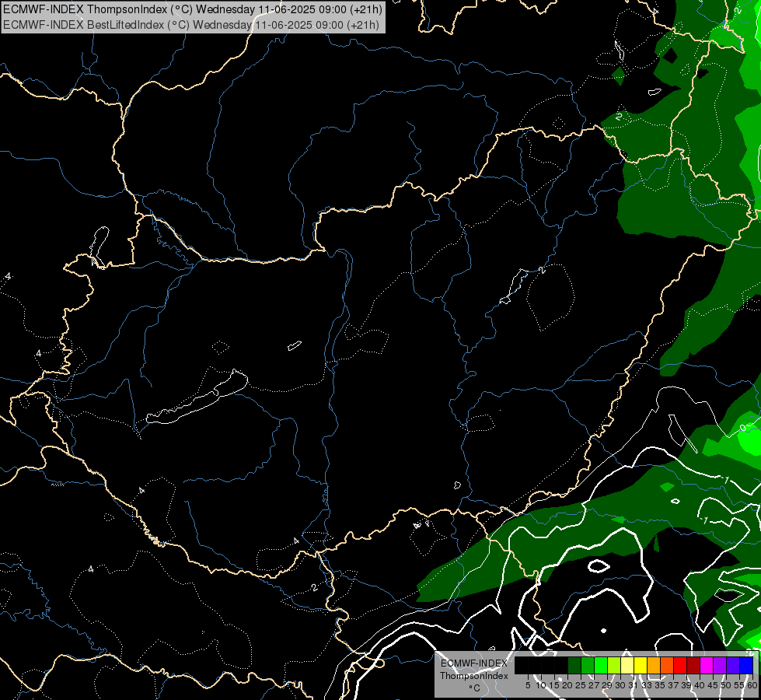Click the legend tick value '39'
This screenshot has height=700, width=761.
(x=686, y=685)
